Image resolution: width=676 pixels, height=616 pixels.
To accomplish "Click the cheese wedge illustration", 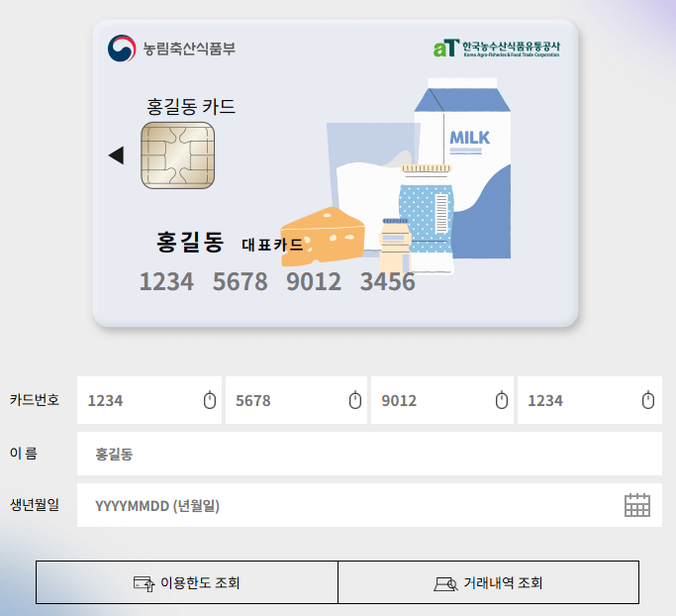I will pos(323,237).
